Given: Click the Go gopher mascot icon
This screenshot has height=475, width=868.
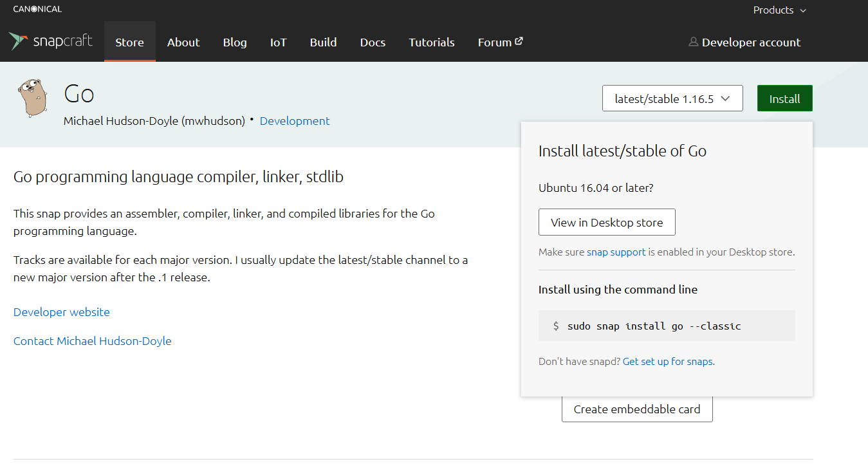Looking at the screenshot, I should tap(33, 98).
